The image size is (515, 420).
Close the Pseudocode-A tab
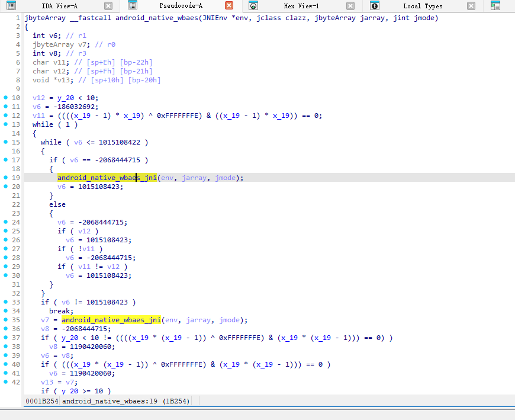click(x=229, y=5)
